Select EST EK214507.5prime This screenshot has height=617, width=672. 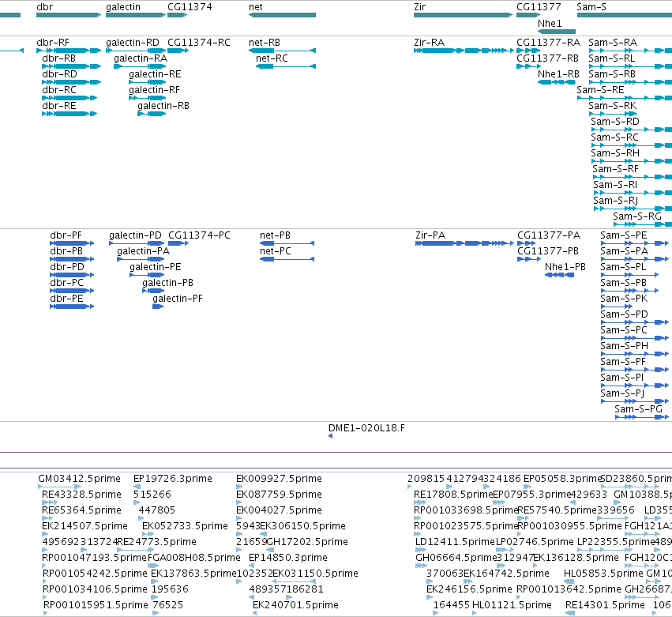point(45,534)
